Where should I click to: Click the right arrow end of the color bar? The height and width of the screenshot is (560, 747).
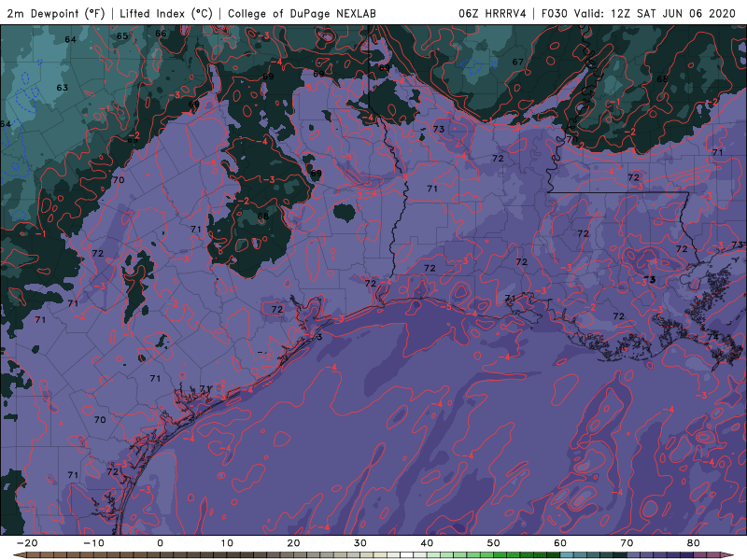pos(729,555)
